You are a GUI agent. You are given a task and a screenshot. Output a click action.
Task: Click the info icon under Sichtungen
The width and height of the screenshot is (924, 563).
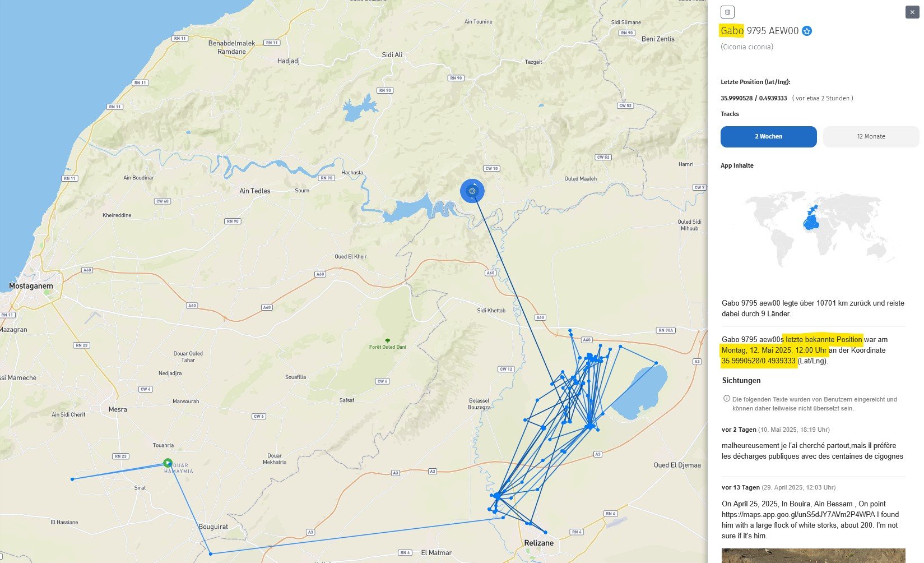(x=727, y=399)
